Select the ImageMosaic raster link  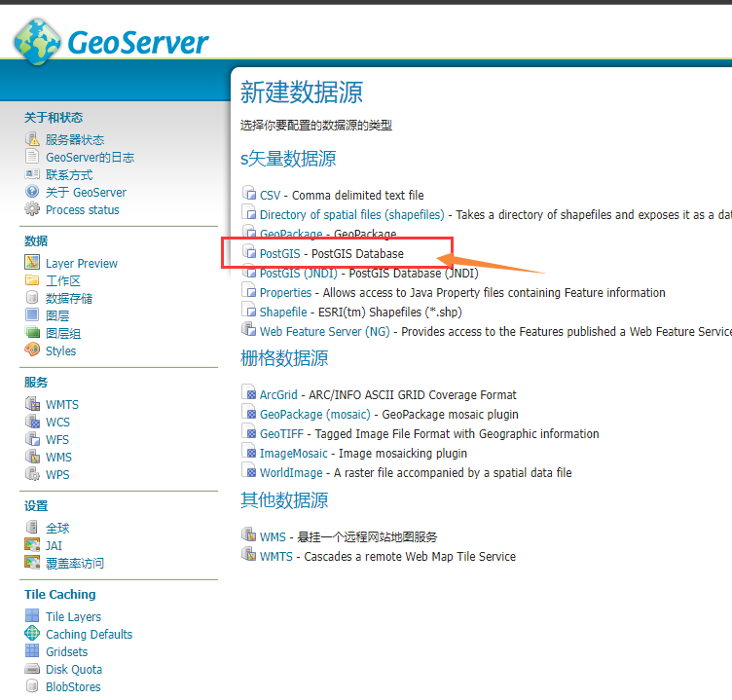pyautogui.click(x=293, y=454)
